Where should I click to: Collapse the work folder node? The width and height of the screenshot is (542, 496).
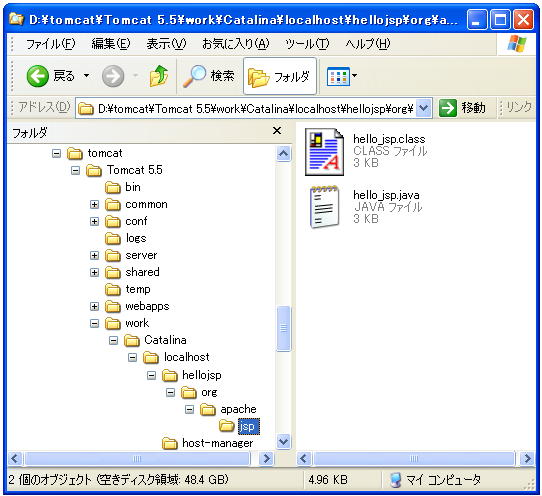pyautogui.click(x=94, y=324)
